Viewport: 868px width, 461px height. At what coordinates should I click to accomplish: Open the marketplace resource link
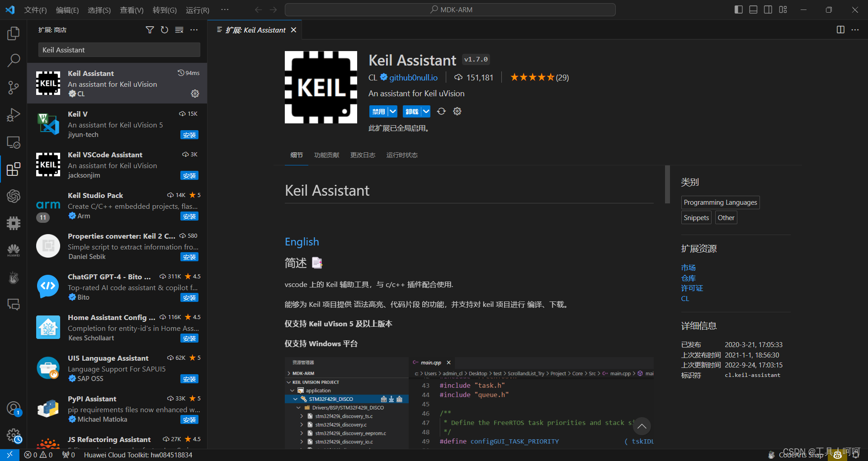pos(688,268)
